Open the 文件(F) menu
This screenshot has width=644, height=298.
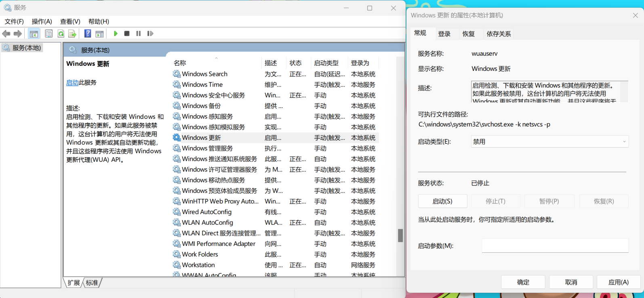(x=14, y=21)
